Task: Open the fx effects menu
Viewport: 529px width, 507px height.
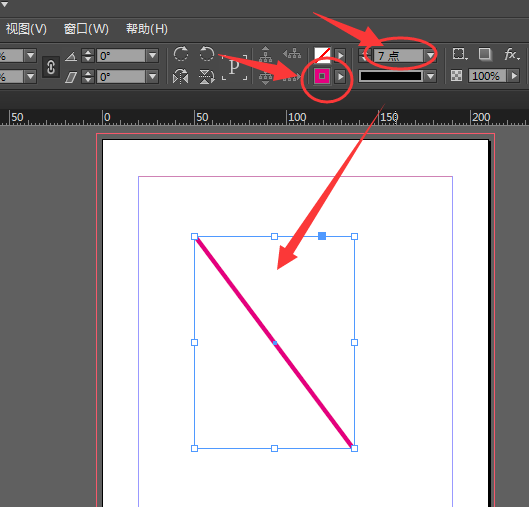Action: [x=511, y=54]
